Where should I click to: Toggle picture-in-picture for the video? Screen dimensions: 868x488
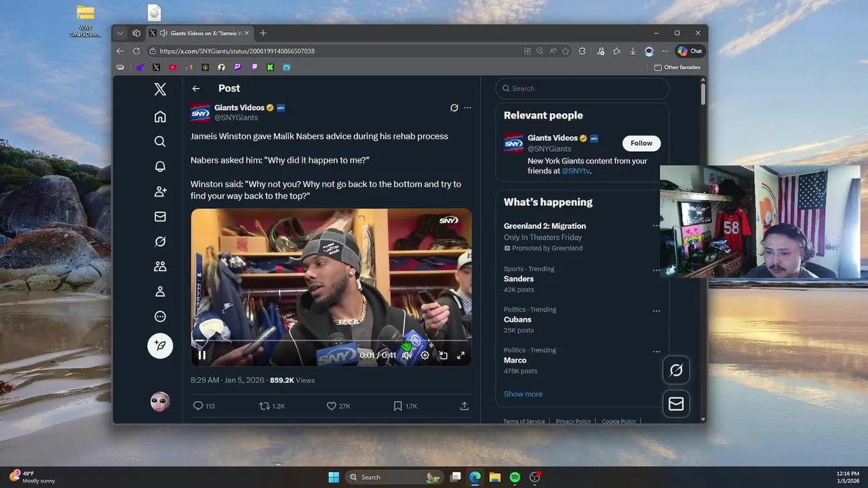443,355
